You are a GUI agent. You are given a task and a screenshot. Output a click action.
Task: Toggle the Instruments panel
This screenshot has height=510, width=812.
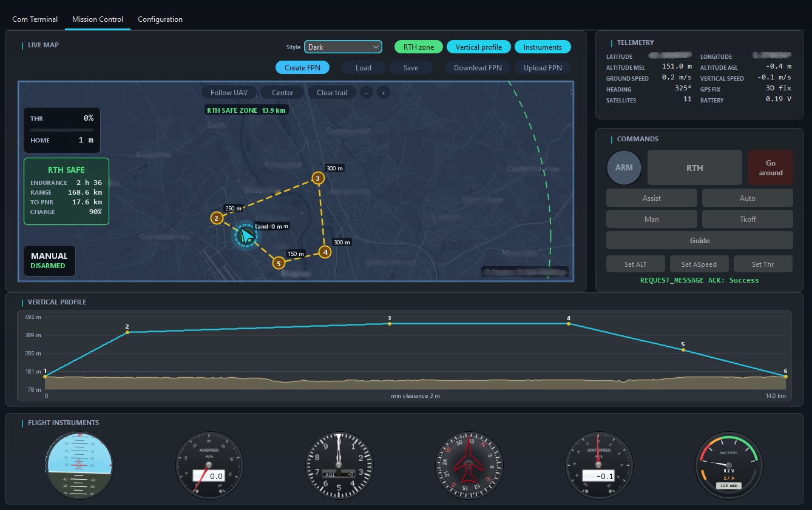point(543,47)
